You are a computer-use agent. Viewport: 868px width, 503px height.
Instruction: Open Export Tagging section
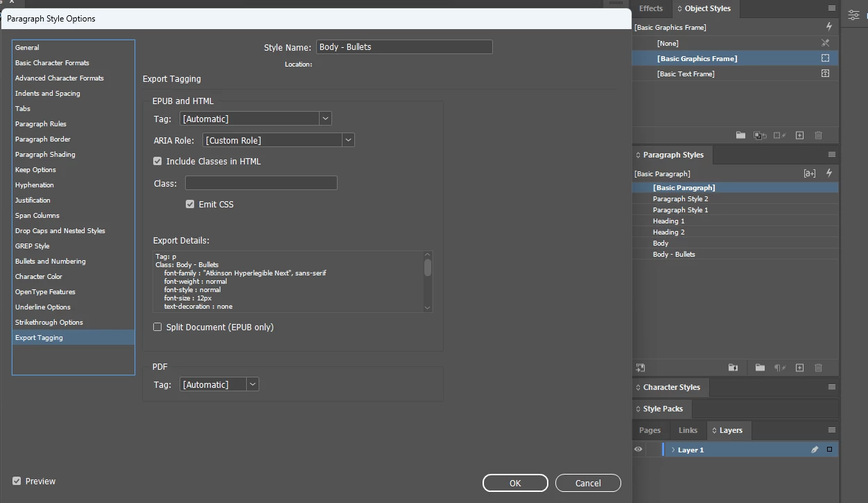pyautogui.click(x=73, y=337)
